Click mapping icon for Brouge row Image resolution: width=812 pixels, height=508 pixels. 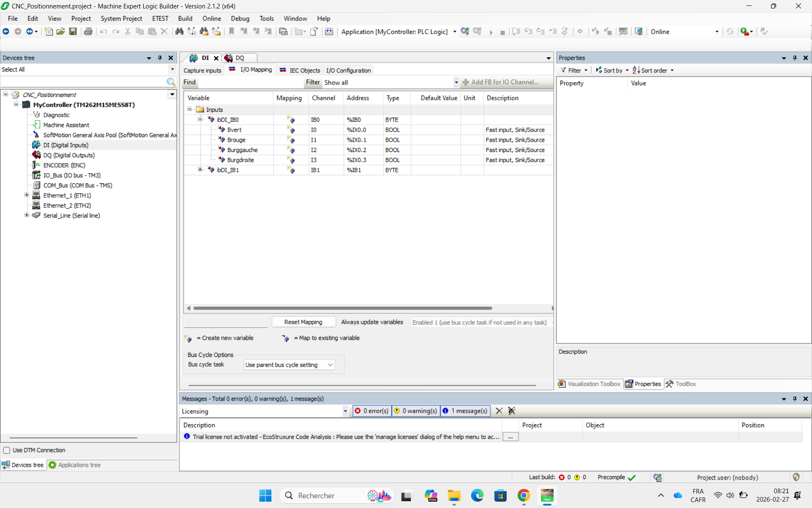[291, 140]
